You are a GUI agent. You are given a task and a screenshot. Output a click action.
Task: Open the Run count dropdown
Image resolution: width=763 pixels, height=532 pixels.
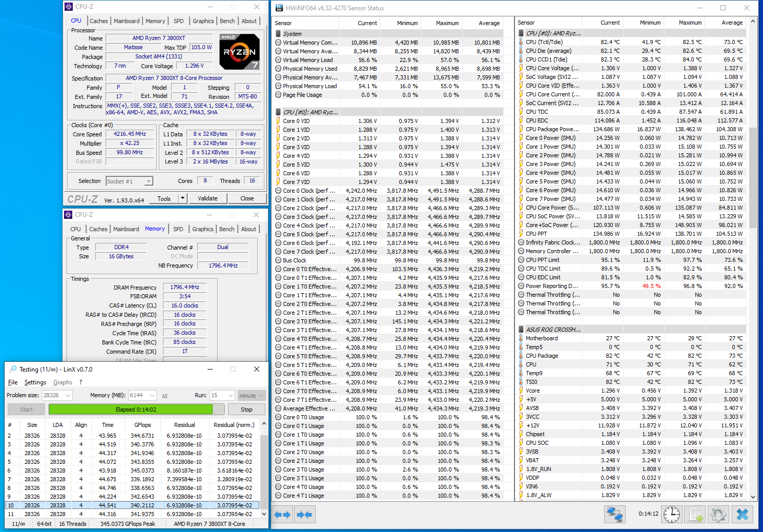pos(231,395)
